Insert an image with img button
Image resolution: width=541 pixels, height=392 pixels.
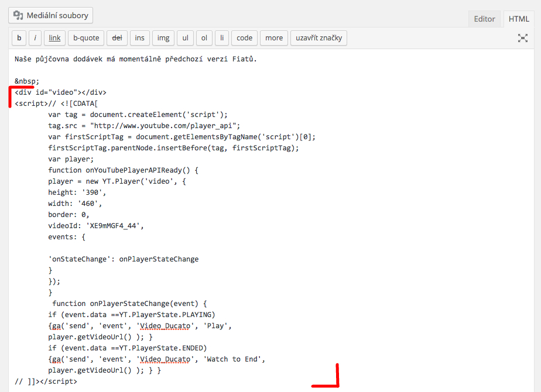(x=163, y=38)
